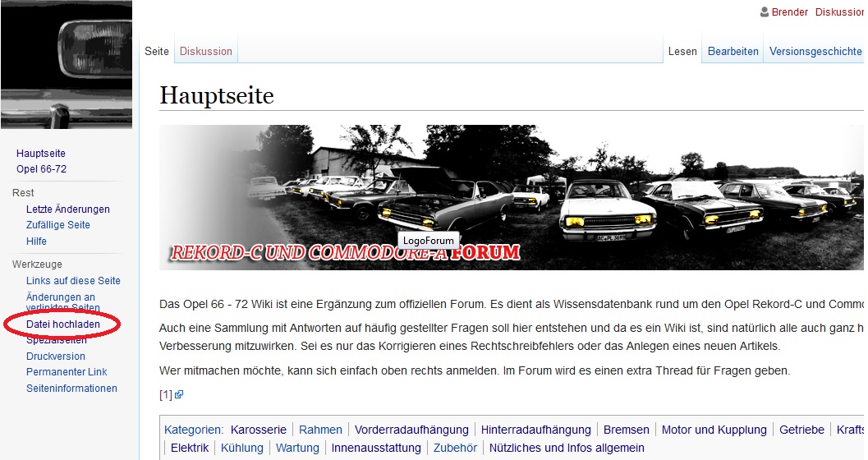Open the Innenausstattung category
The height and width of the screenshot is (460, 868).
click(x=376, y=448)
